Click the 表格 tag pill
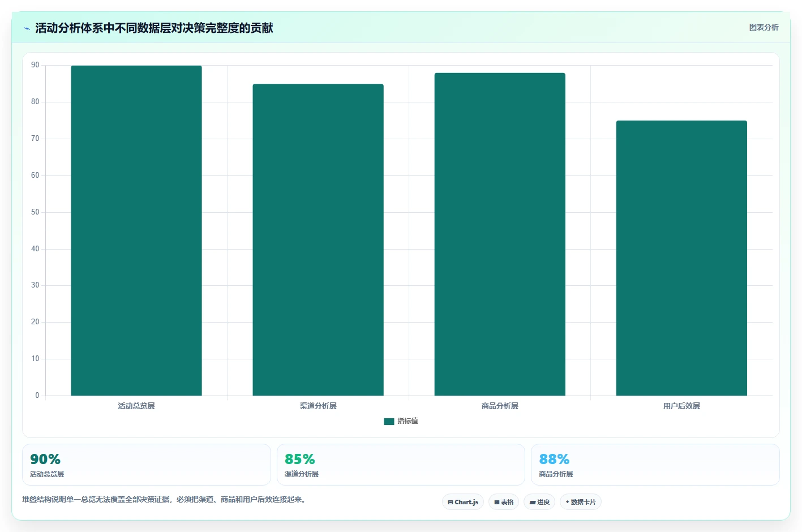The image size is (802, 532). (504, 502)
